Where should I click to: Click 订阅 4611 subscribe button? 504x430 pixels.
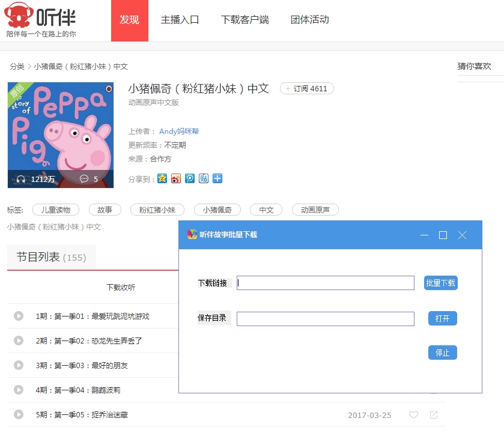tap(306, 88)
